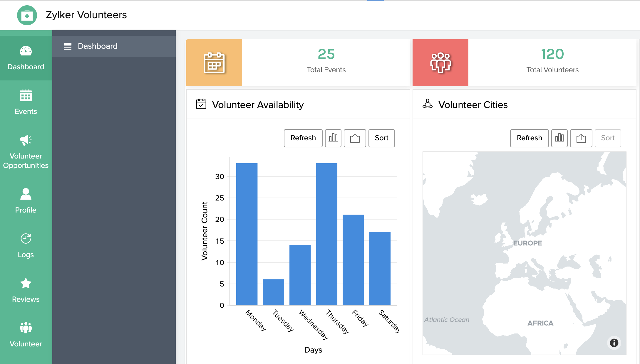Click the Total Events calendar tile
The height and width of the screenshot is (364, 640).
click(214, 63)
